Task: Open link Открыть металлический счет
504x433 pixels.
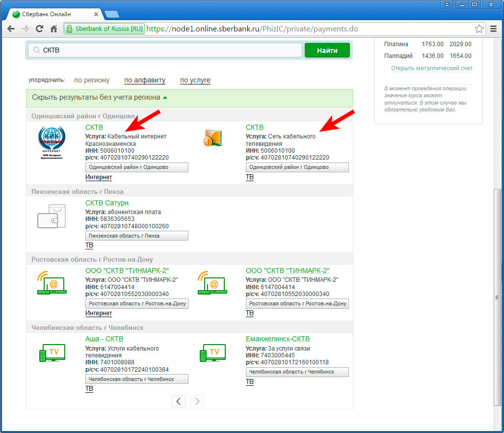Action: (x=432, y=68)
